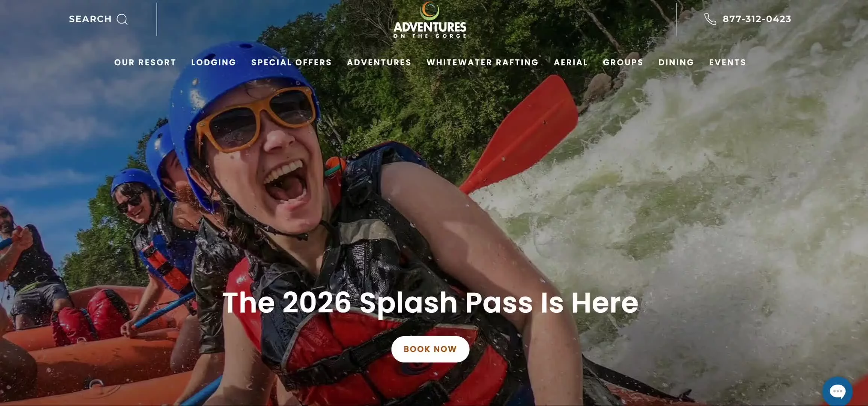The image size is (868, 406).
Task: Click the Book Now button
Action: pyautogui.click(x=430, y=349)
